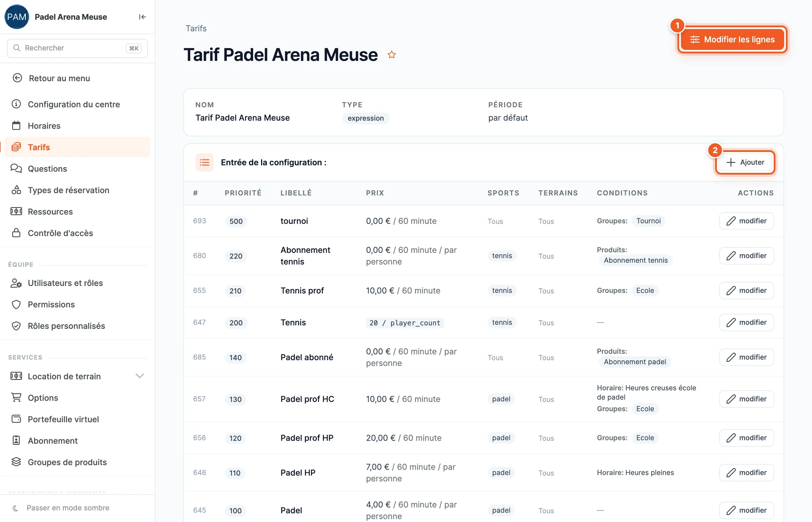The height and width of the screenshot is (522, 812).
Task: Click the priority 500 badge
Action: point(236,221)
